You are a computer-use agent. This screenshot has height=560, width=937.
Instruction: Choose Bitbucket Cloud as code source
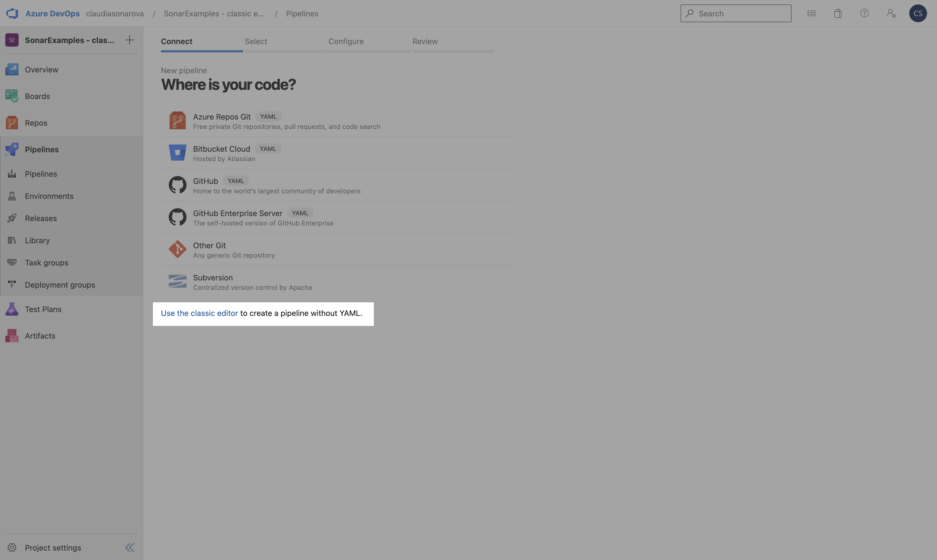point(338,153)
